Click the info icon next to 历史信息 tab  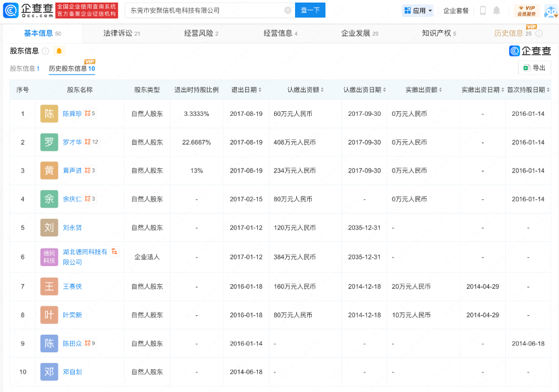[x=539, y=33]
